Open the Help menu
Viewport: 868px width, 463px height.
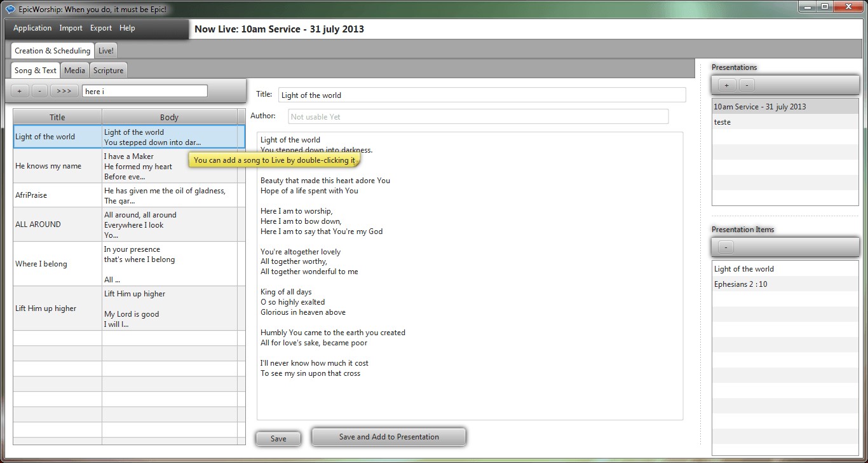[x=127, y=28]
